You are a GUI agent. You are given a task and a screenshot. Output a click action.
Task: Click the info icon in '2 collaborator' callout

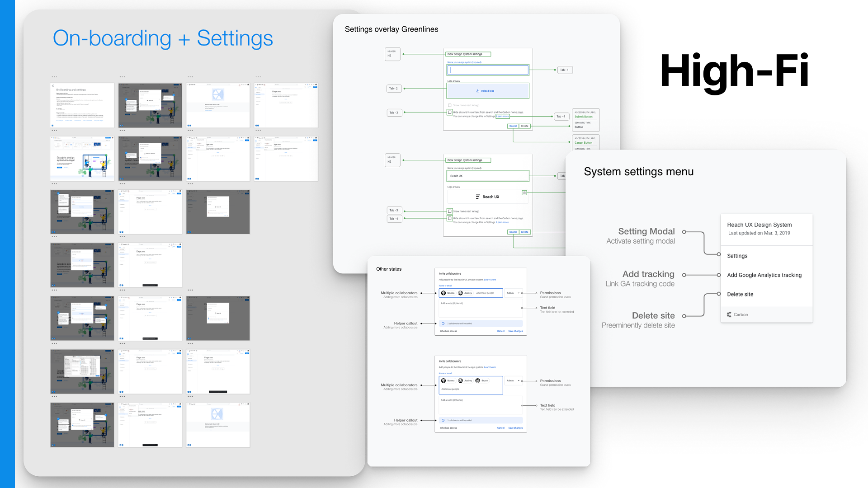click(x=443, y=324)
